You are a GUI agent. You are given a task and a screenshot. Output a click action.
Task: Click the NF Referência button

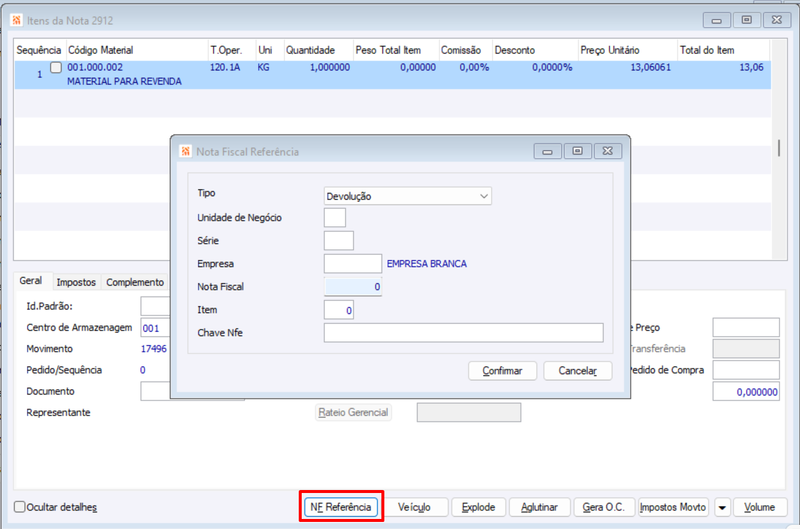coord(341,507)
